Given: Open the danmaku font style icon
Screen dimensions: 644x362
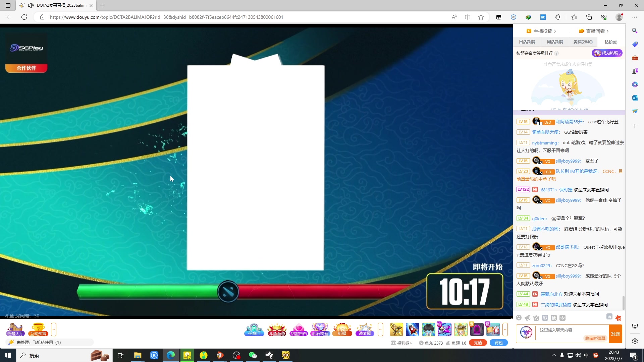Looking at the screenshot, I should point(536,318).
